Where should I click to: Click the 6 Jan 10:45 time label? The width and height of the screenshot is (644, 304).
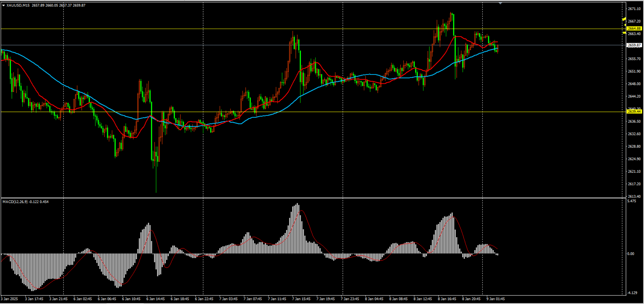point(131,299)
